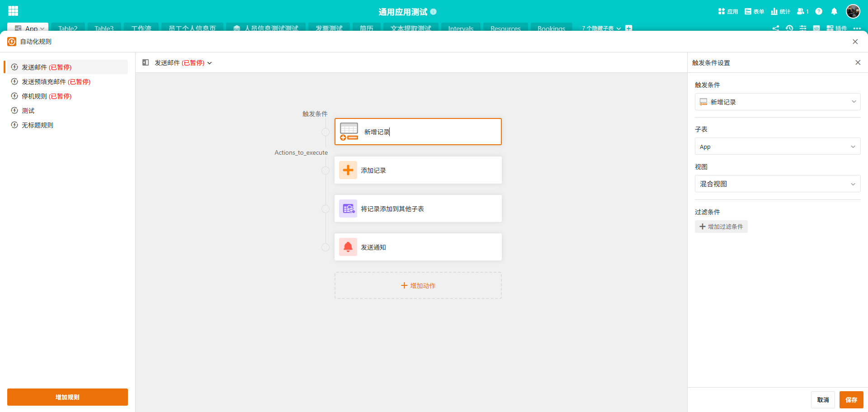
Task: Click the 增加规则 button
Action: (x=67, y=397)
